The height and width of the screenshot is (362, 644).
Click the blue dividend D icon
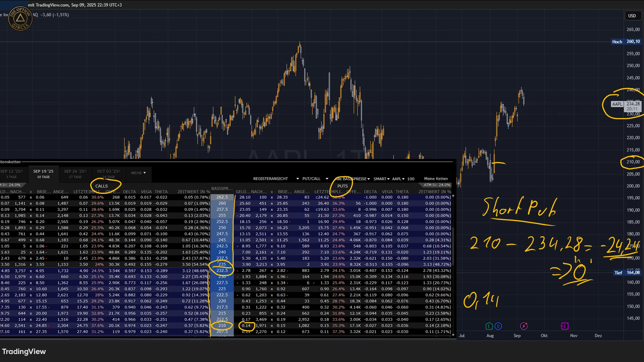click(498, 326)
